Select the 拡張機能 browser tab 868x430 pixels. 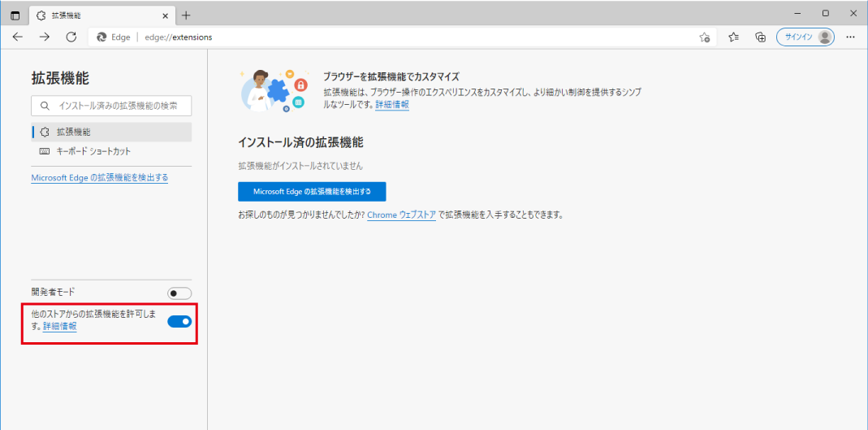(x=102, y=15)
